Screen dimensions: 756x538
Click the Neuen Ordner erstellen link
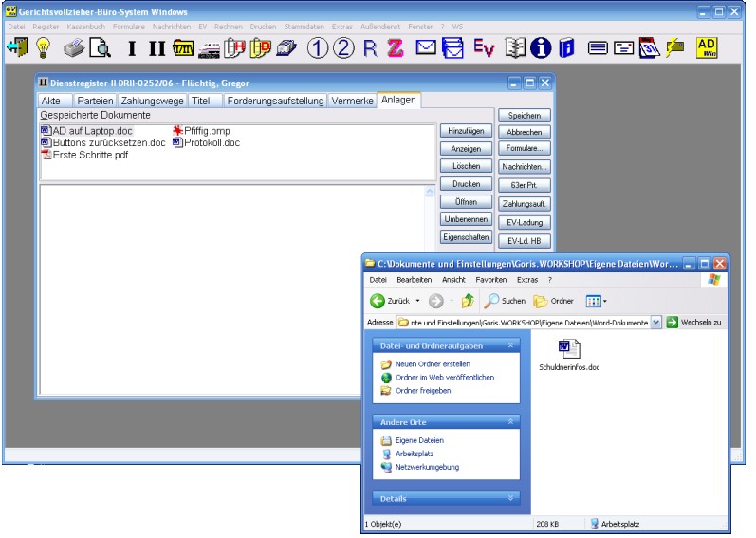tap(432, 364)
